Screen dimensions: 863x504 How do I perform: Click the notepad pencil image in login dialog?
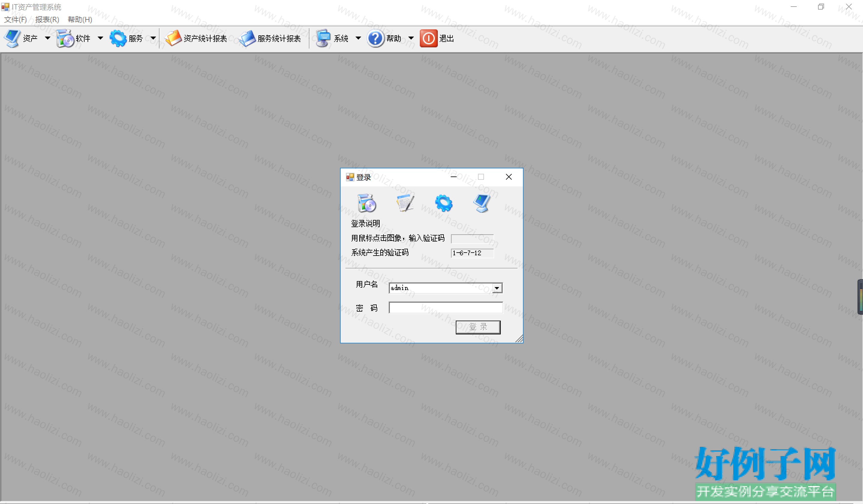pos(405,203)
